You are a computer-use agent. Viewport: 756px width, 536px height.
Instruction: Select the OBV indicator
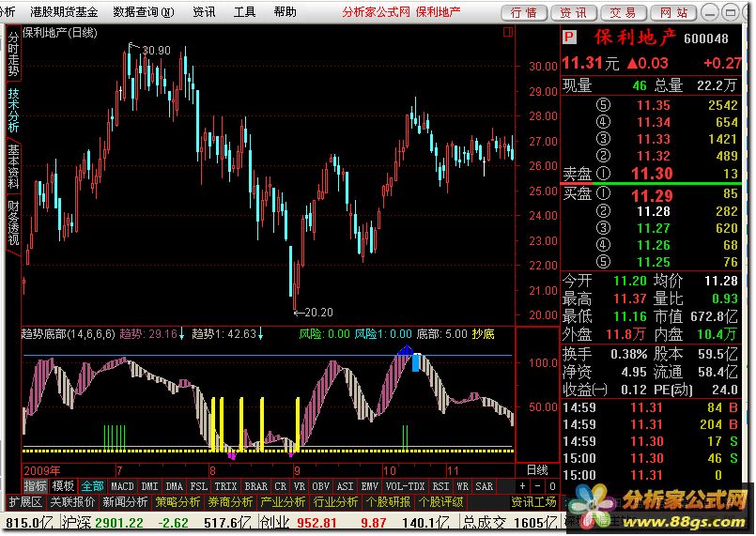[320, 486]
